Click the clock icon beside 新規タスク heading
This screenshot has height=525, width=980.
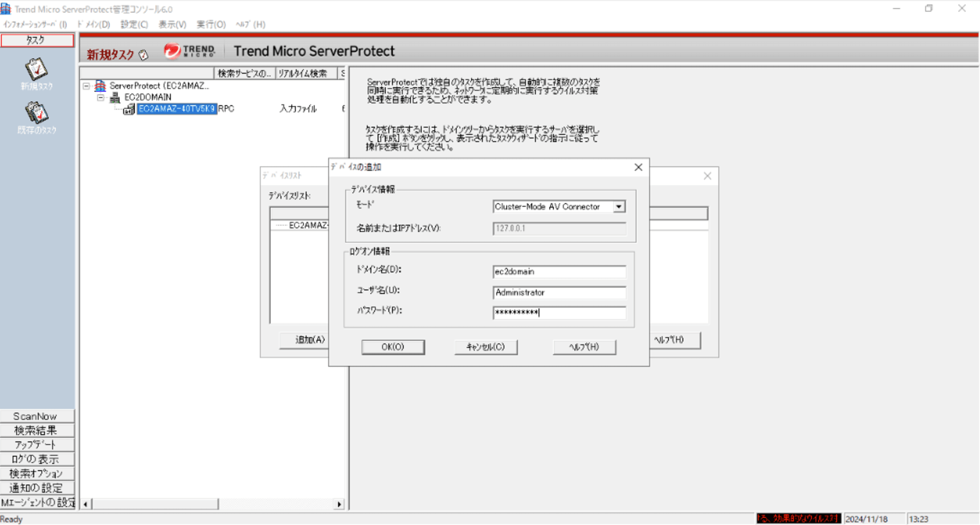(x=143, y=55)
